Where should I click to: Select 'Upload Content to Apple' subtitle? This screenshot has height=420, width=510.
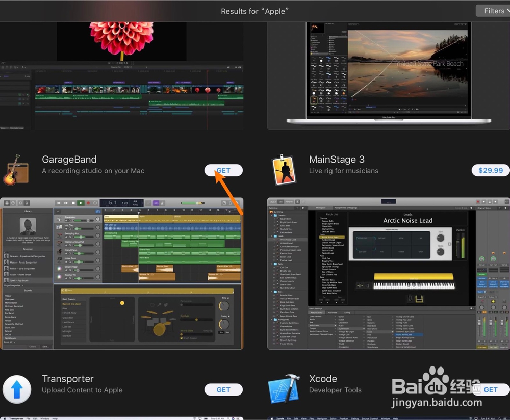click(82, 390)
